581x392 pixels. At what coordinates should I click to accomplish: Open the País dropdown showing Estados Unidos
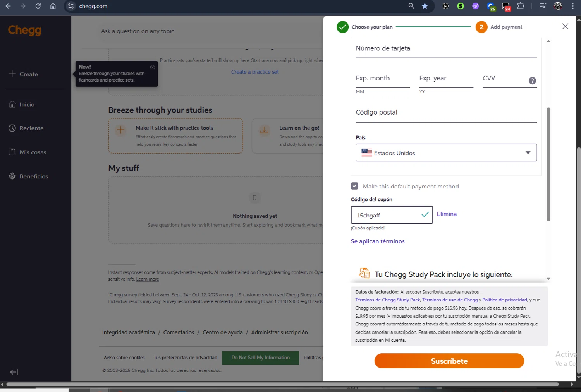tap(446, 152)
